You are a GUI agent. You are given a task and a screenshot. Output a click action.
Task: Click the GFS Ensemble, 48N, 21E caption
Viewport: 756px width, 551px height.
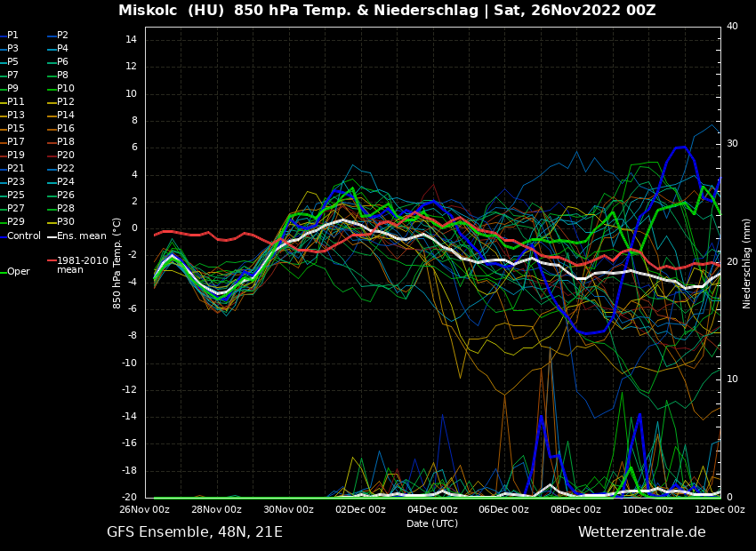click(195, 532)
